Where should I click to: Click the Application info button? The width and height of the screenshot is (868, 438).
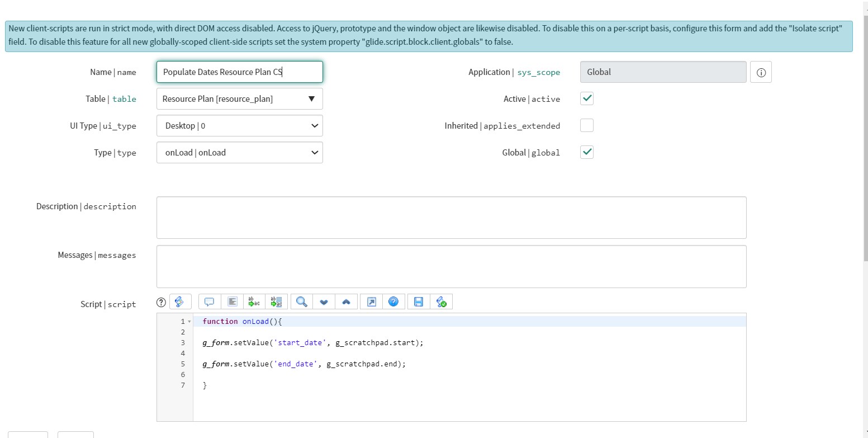coord(761,73)
